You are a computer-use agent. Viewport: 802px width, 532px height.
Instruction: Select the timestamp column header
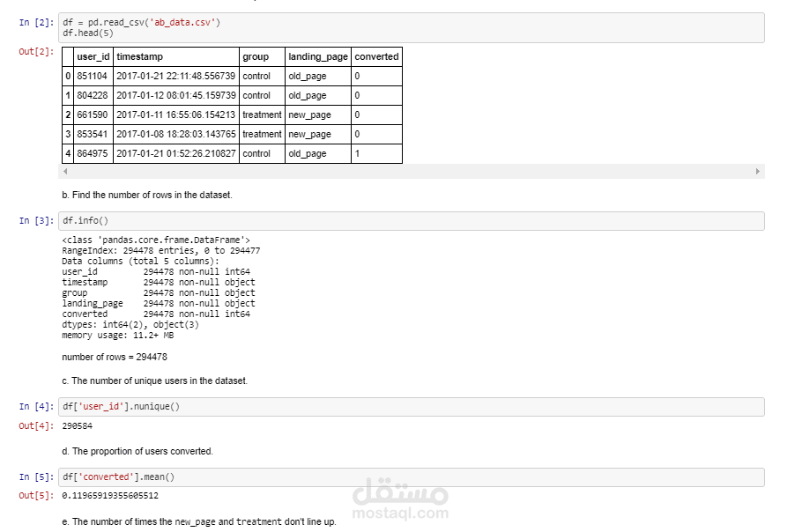(x=176, y=56)
